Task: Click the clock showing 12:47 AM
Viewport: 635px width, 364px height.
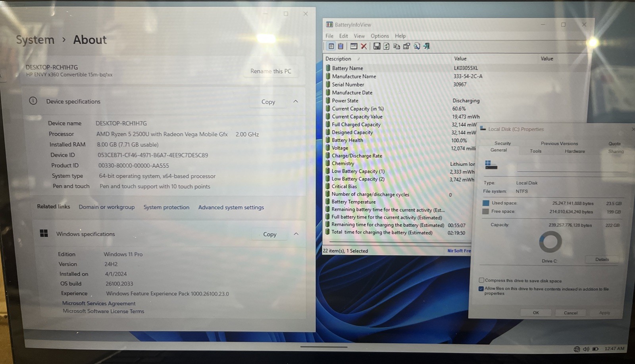Action: point(614,349)
